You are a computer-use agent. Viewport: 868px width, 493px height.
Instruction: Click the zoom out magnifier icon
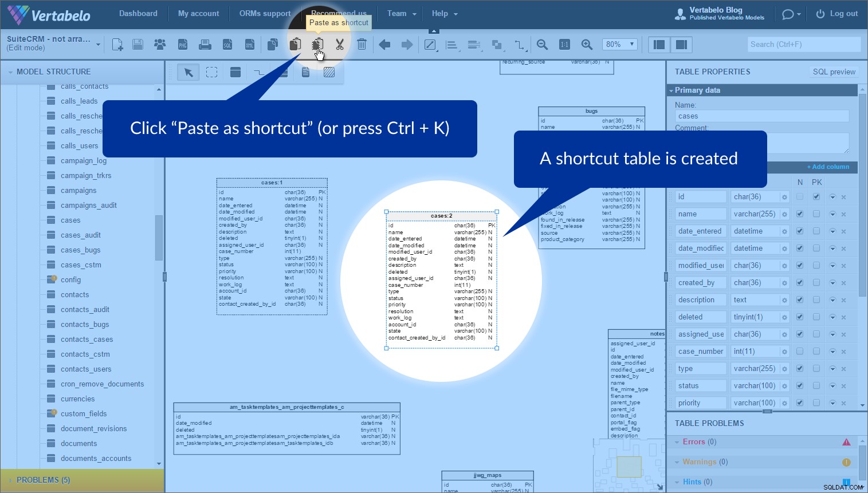[542, 44]
